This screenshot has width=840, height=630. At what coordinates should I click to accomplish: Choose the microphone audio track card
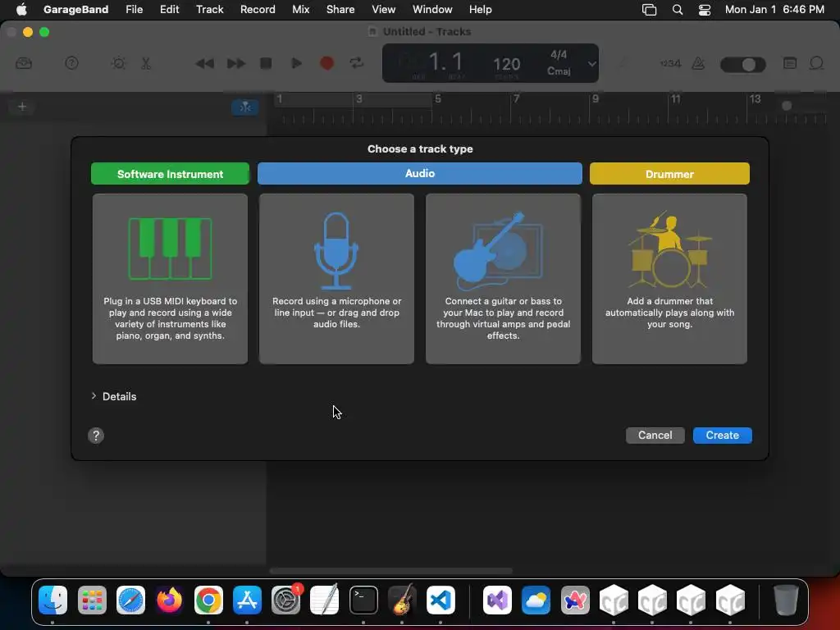click(x=336, y=279)
